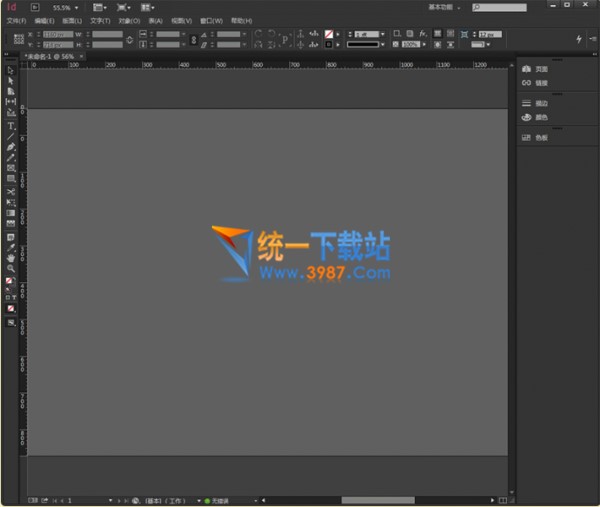Viewport: 600px width, 507px height.
Task: Open the screen mode button in toolbox
Action: pos(11,323)
